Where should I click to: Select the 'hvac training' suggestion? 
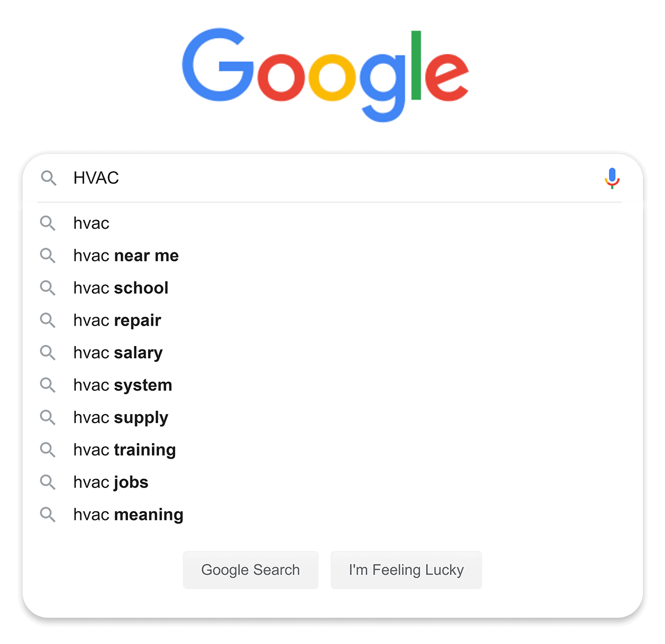[125, 450]
